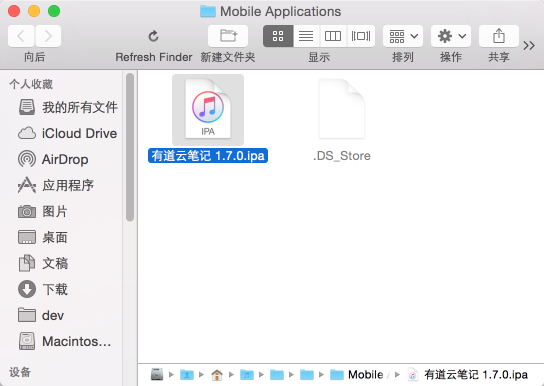Open the 操作 gear action menu

pyautogui.click(x=451, y=36)
